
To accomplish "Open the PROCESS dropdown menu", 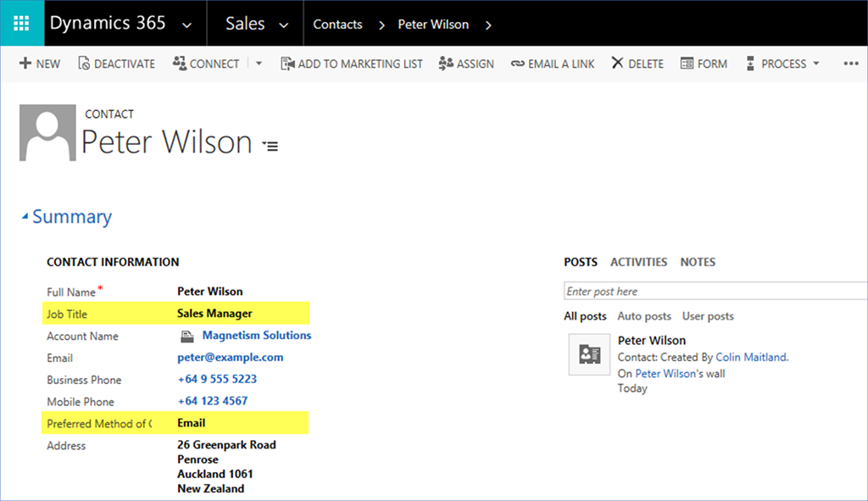I will pyautogui.click(x=782, y=64).
